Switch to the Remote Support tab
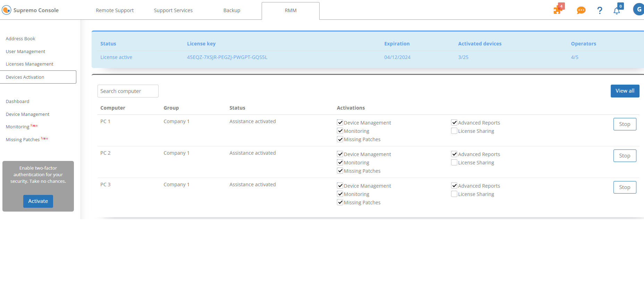Image resolution: width=644 pixels, height=291 pixels. pos(115,10)
